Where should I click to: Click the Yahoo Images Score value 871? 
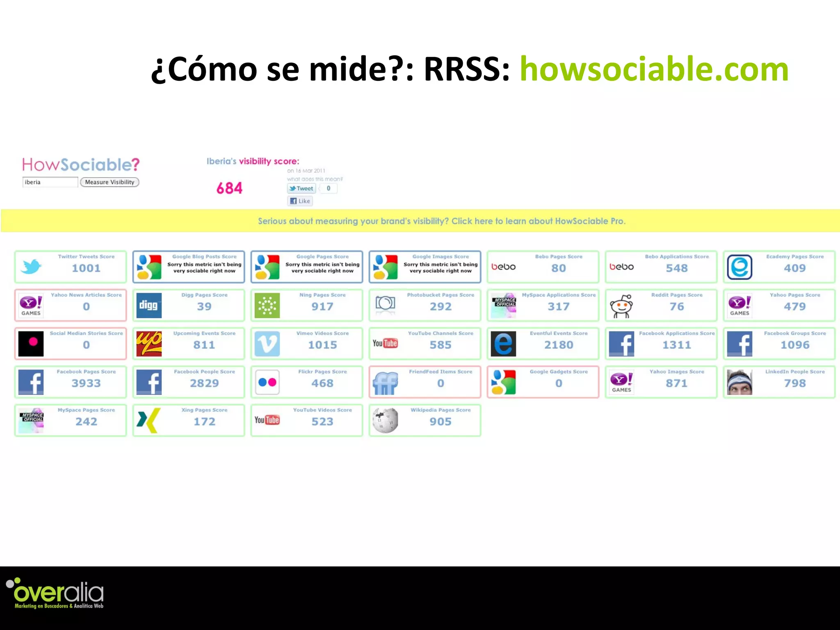(677, 383)
